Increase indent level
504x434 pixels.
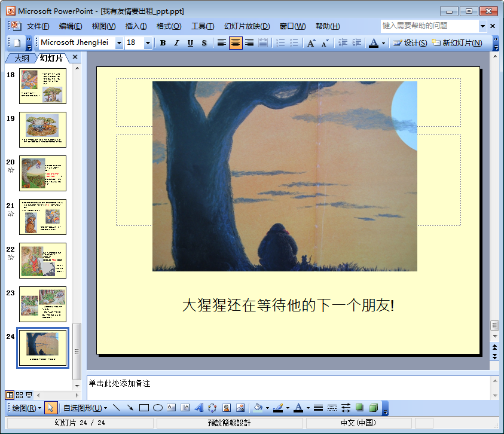(356, 43)
